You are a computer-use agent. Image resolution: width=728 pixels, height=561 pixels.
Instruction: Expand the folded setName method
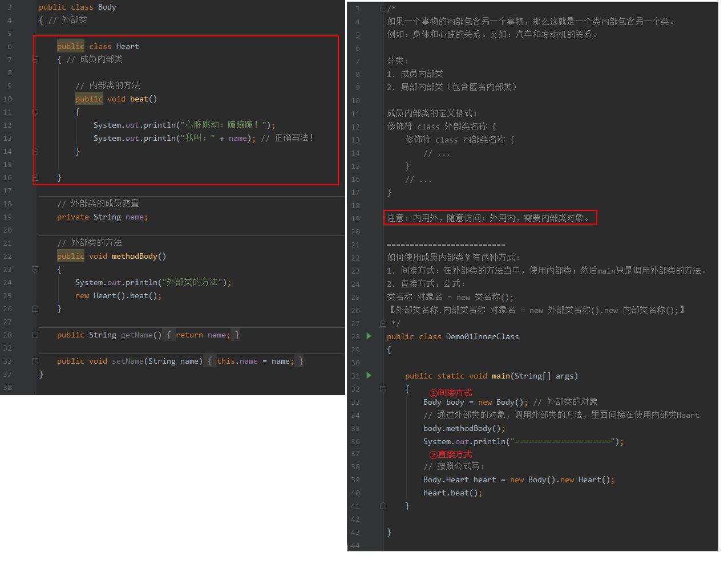click(x=35, y=361)
